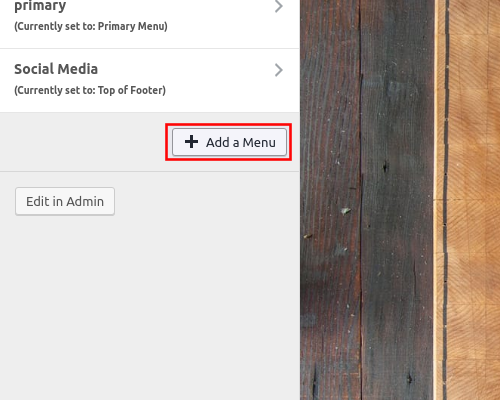The width and height of the screenshot is (500, 400).
Task: Open the Social Media menu section
Action: pyautogui.click(x=150, y=80)
